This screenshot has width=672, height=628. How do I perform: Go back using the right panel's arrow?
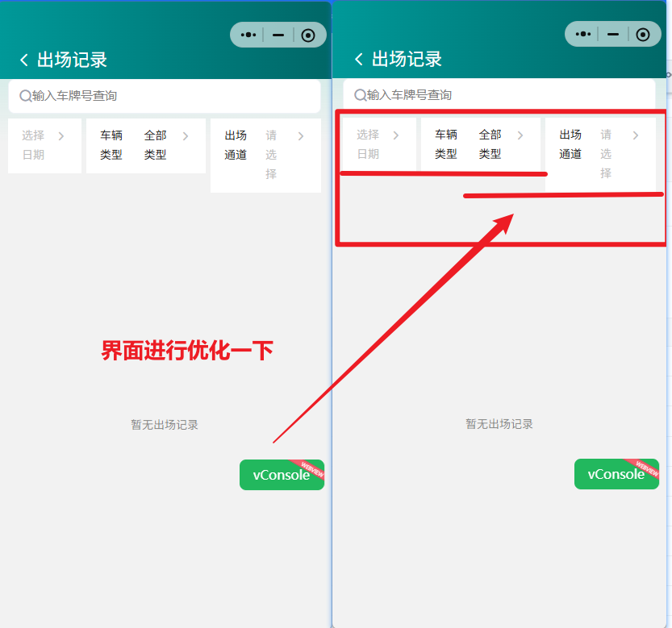point(359,60)
